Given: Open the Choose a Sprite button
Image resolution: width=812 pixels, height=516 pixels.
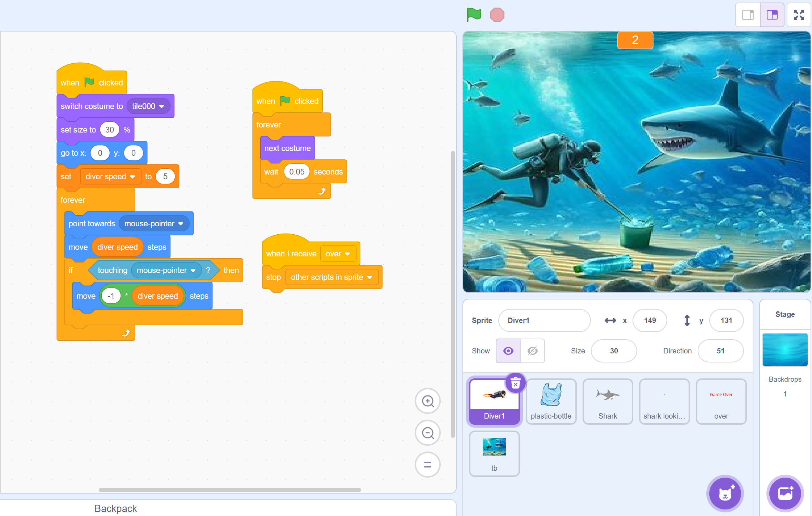Looking at the screenshot, I should [725, 493].
